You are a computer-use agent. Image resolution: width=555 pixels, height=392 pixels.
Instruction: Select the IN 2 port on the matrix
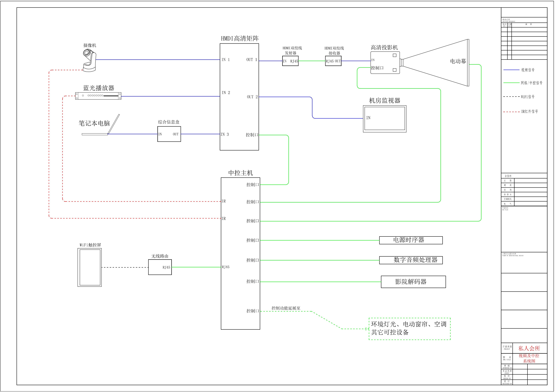pos(226,93)
